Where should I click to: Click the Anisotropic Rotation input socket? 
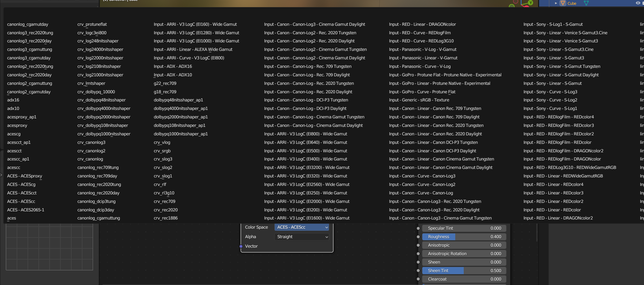tap(418, 254)
